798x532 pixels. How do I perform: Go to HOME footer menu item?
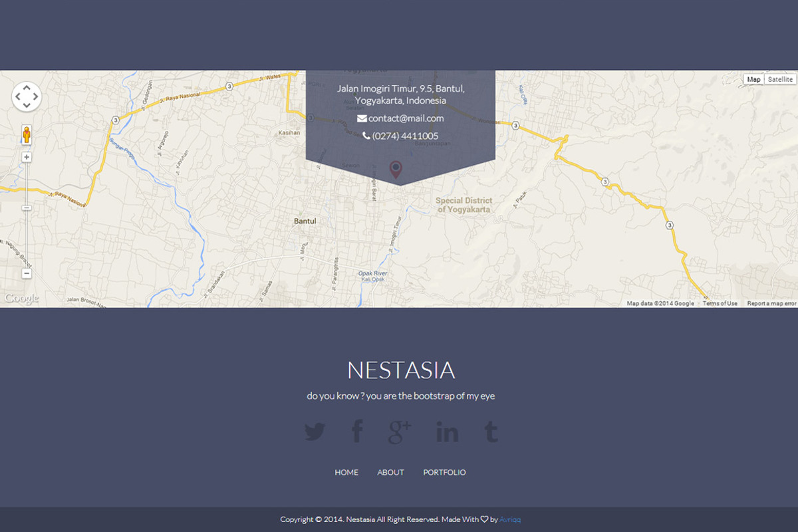[x=346, y=472]
